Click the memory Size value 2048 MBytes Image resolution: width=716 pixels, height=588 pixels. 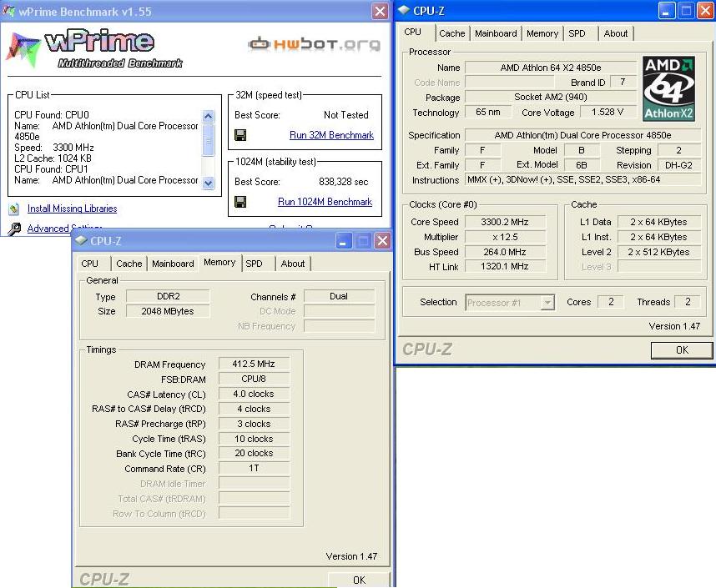point(168,311)
